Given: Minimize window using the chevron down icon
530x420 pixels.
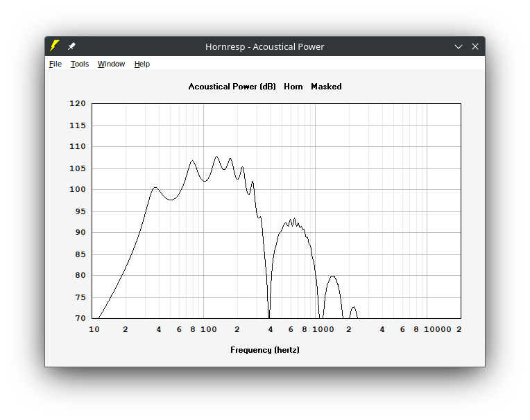Looking at the screenshot, I should 459,46.
